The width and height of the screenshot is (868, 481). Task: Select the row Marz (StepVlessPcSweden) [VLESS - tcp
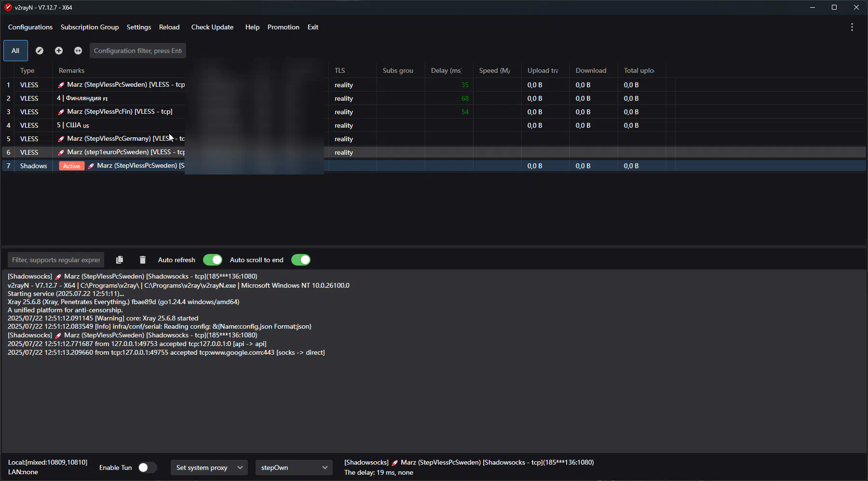[x=434, y=85]
